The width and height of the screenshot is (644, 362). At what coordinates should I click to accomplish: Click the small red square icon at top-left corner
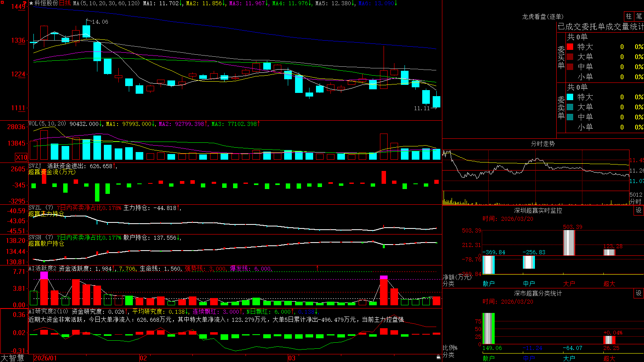2,2
